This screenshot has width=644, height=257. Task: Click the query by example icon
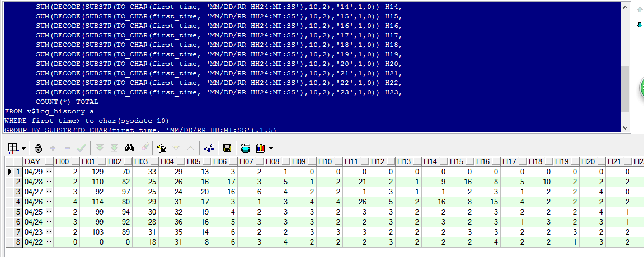coord(162,148)
